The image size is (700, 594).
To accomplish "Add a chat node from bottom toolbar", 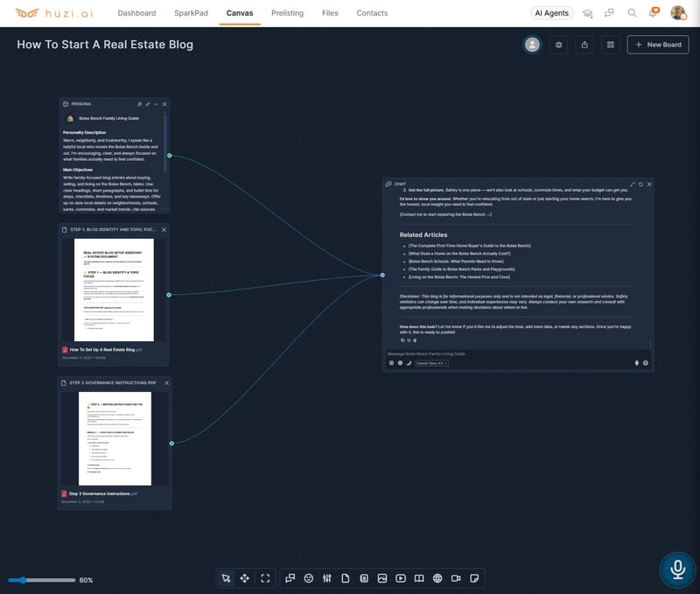I will point(290,578).
